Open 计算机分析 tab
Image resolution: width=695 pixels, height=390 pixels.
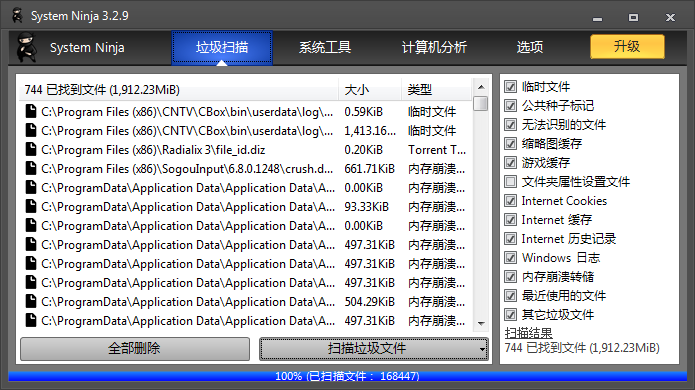pos(434,47)
